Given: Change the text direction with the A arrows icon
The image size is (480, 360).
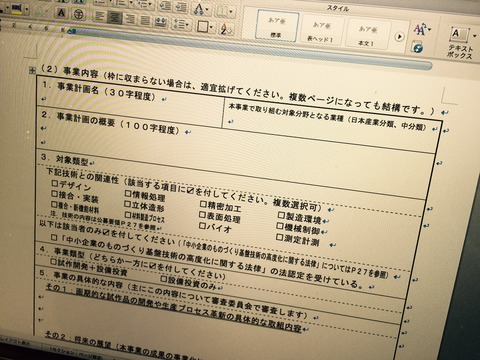Looking at the screenshot, I should click(x=199, y=9).
